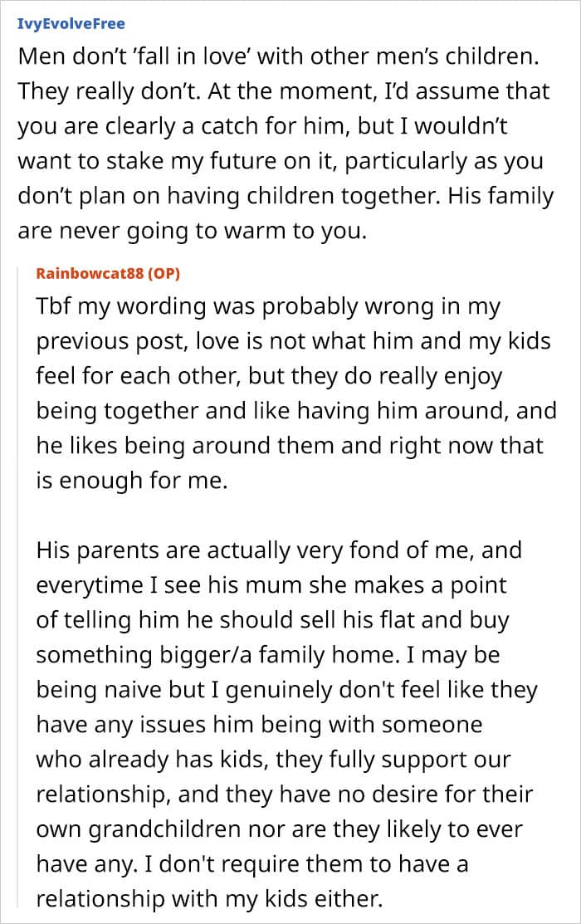
Task: Open IvyEvolveFree's user profile
Action: pyautogui.click(x=71, y=23)
